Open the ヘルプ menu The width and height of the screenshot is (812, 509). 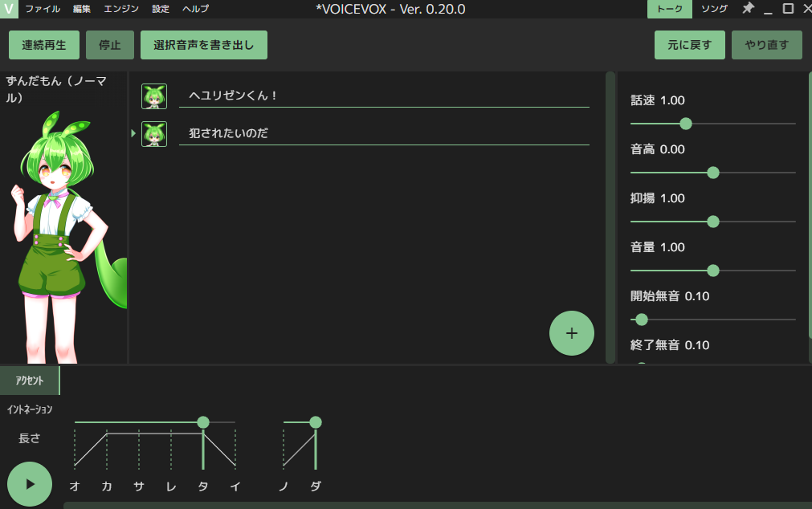click(196, 9)
